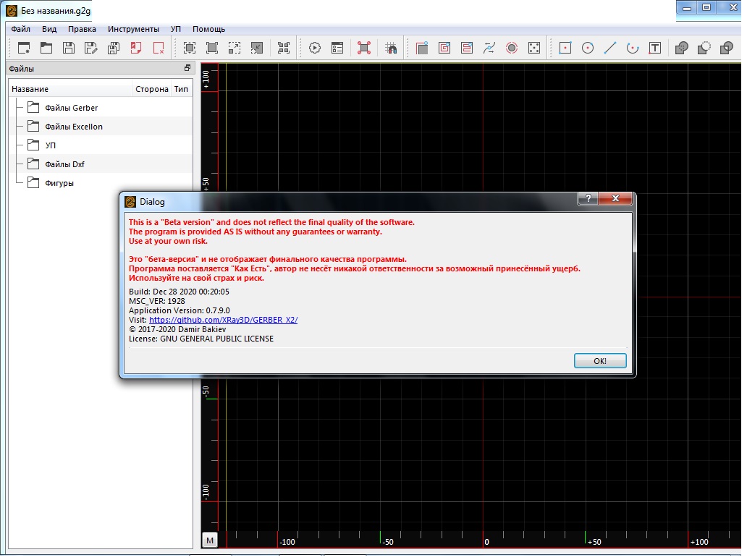Click the Build: Dec 28 2020 text line

(x=179, y=292)
